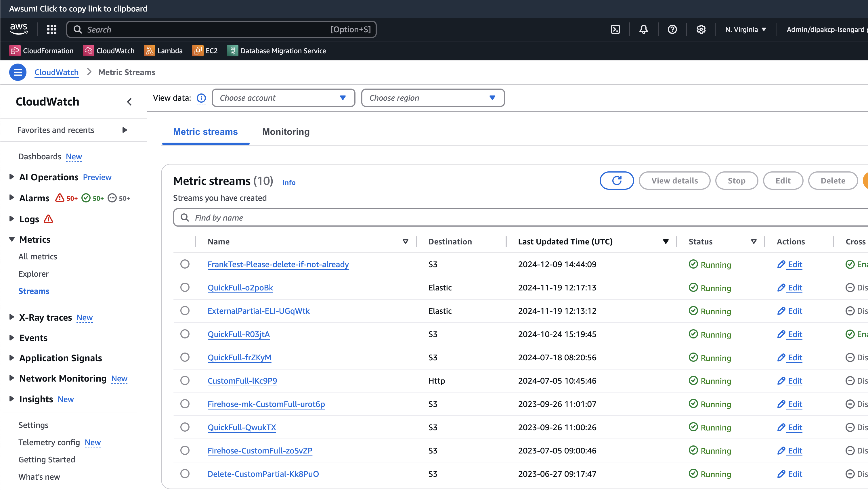Expand the Alarms section
The height and width of the screenshot is (490, 868).
(12, 198)
